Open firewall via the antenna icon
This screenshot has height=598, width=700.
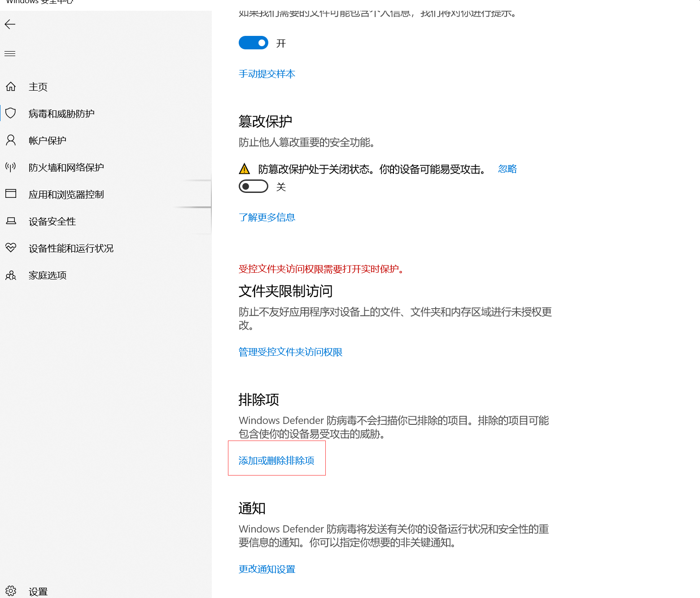(x=11, y=167)
